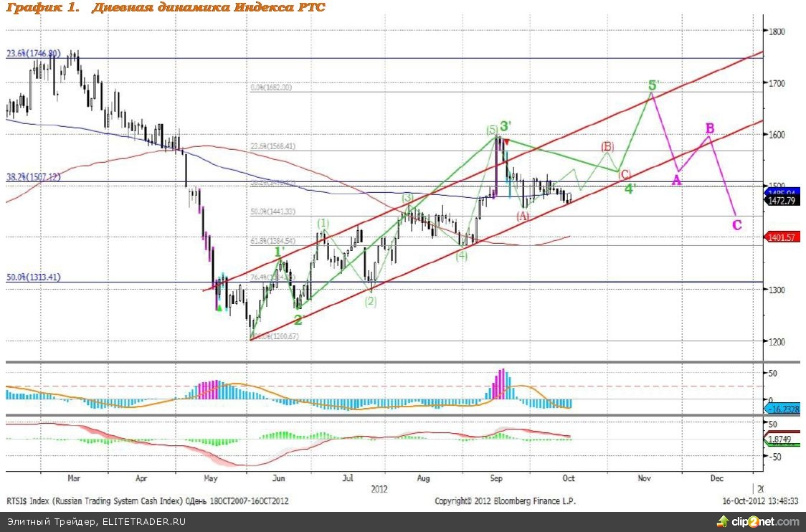Click the 1800 price axis label
This screenshot has width=806, height=532.
click(x=778, y=32)
